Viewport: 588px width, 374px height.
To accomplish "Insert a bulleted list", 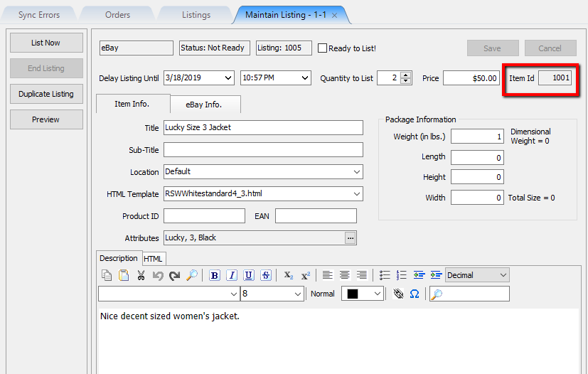I will (x=385, y=275).
